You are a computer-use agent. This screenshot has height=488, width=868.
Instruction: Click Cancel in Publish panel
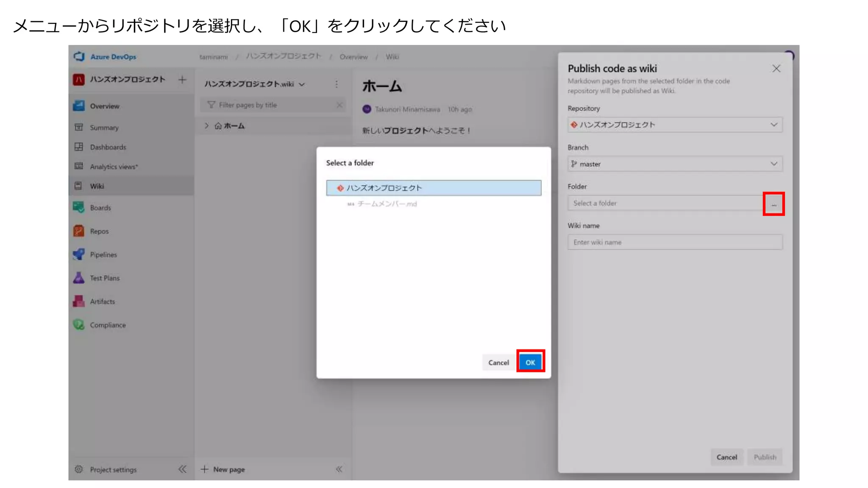(726, 457)
